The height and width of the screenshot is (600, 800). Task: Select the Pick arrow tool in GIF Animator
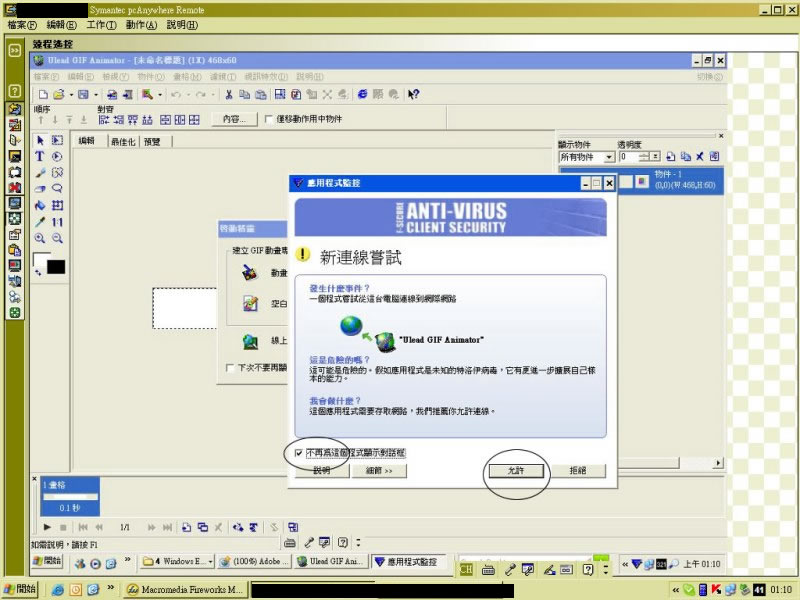pyautogui.click(x=40, y=140)
